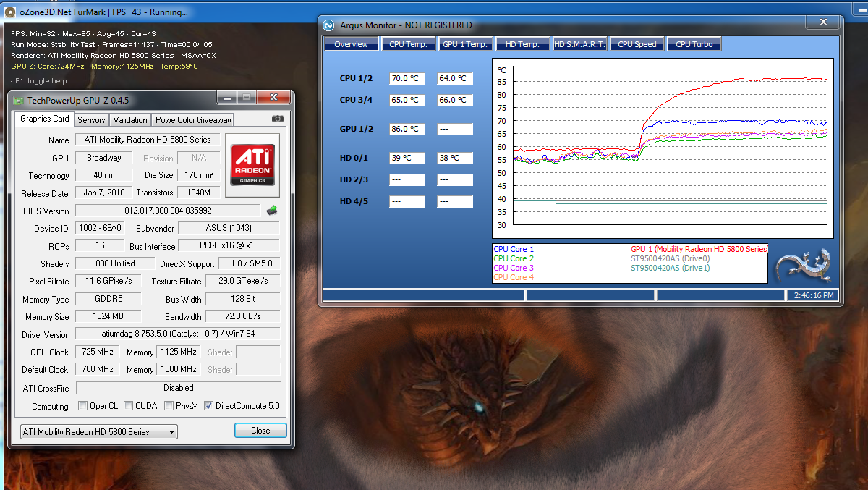Click the 39 °C hard drive temperature
The width and height of the screenshot is (868, 490).
click(407, 159)
